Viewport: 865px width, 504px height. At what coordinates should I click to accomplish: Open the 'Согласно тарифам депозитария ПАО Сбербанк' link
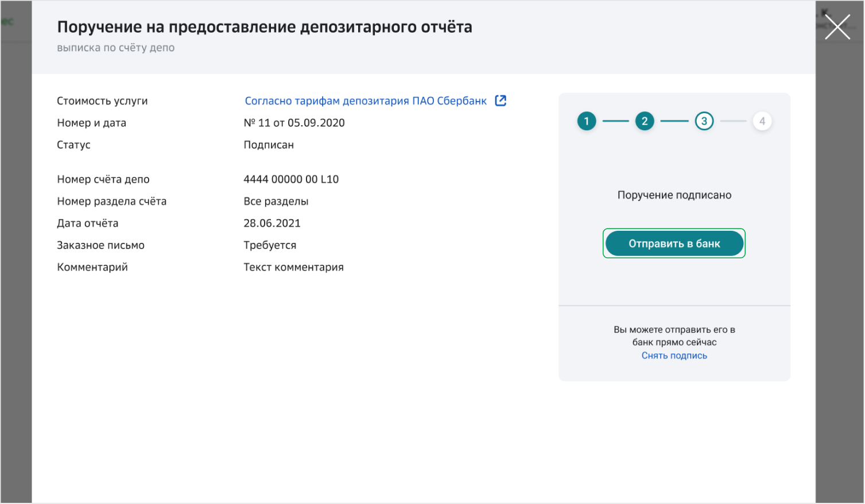coord(366,101)
